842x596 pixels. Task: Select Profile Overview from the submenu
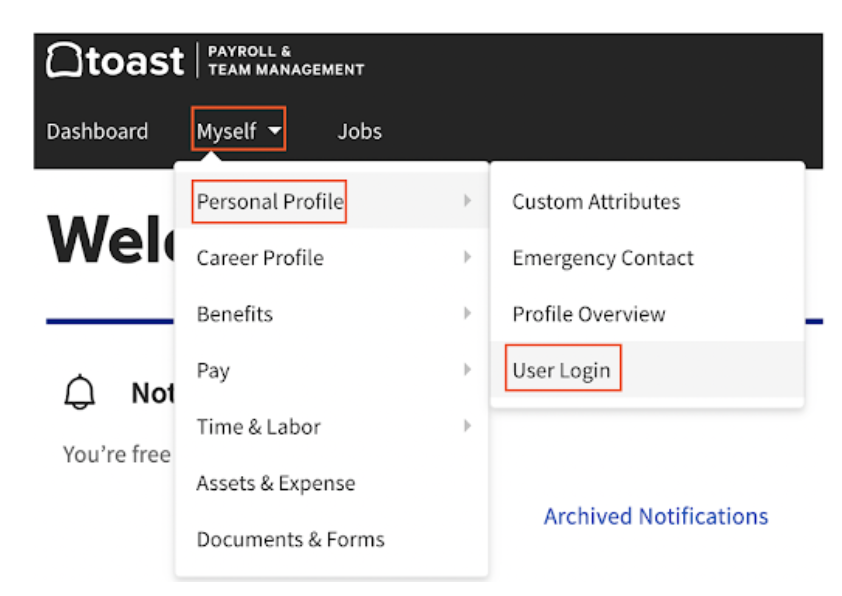pyautogui.click(x=588, y=314)
